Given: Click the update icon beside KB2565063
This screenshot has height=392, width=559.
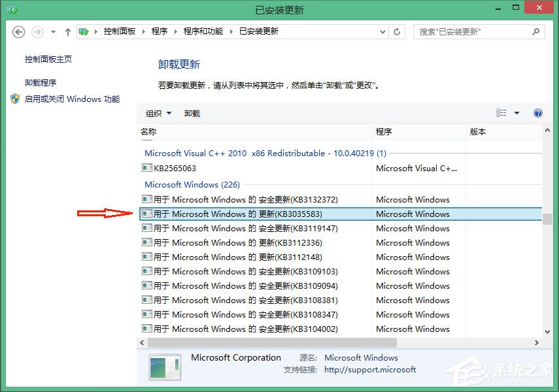Looking at the screenshot, I should [x=148, y=169].
